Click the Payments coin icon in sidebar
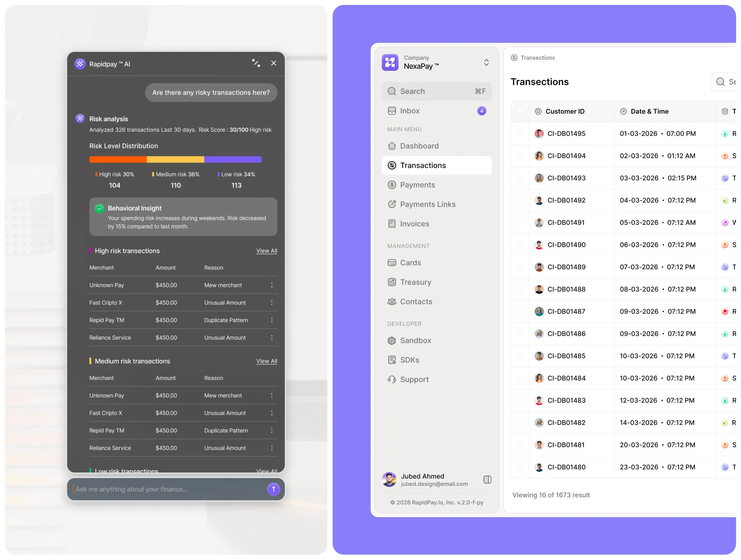The image size is (741, 560). 392,185
